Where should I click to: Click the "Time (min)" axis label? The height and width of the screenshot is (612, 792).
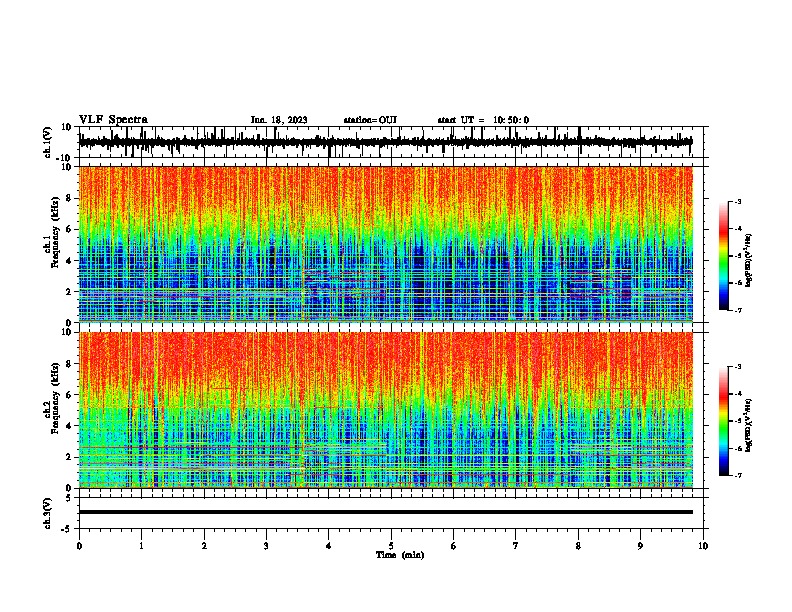coord(400,555)
